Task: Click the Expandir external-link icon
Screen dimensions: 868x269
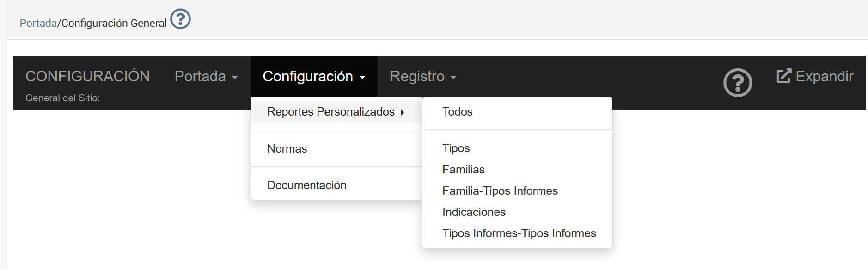Action: tap(784, 76)
